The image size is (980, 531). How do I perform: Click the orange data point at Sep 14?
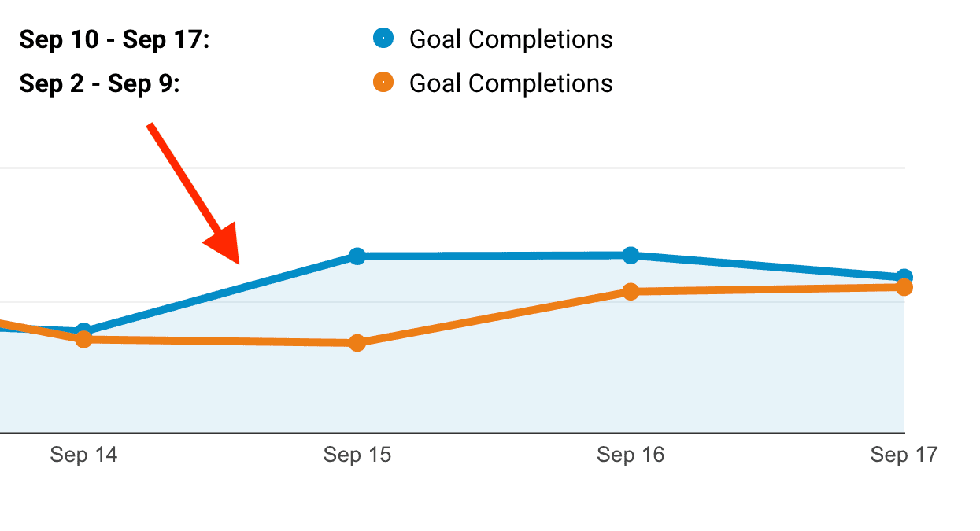[84, 340]
